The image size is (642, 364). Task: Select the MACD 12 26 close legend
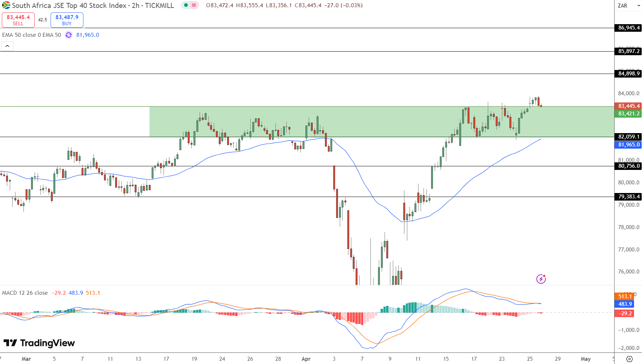tap(25, 293)
